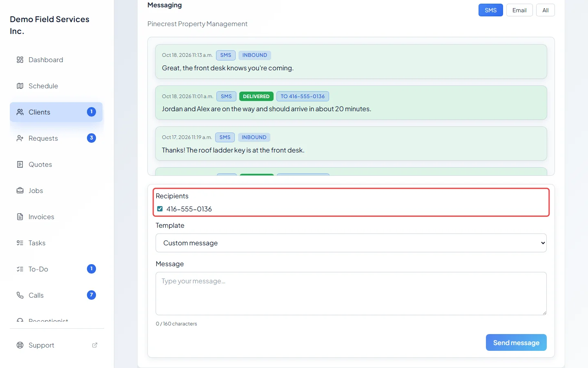Click the INBOUND tag on Oct 17 message
588x368 pixels.
[254, 137]
